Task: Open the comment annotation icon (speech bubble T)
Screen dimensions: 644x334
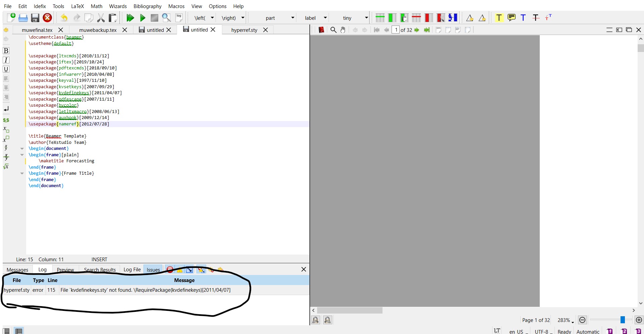Action: [x=511, y=17]
